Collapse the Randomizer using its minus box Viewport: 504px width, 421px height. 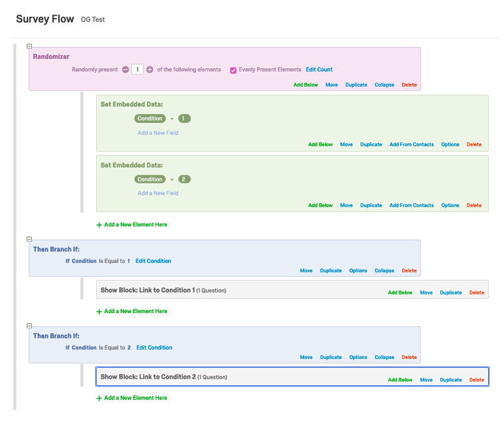point(29,46)
